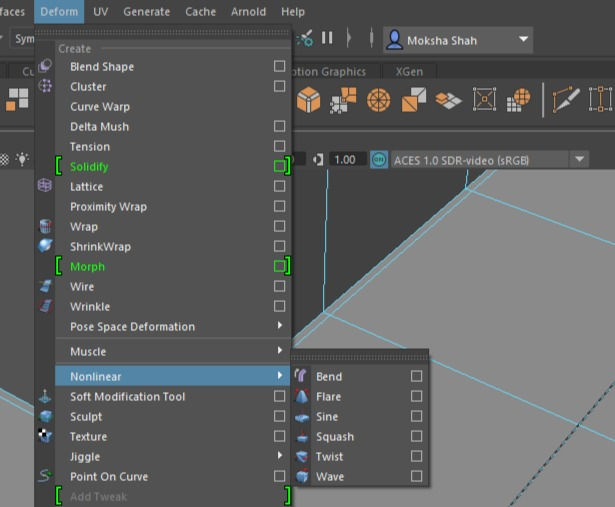The image size is (615, 507).
Task: Open Proximity Wrap options box
Action: (279, 206)
